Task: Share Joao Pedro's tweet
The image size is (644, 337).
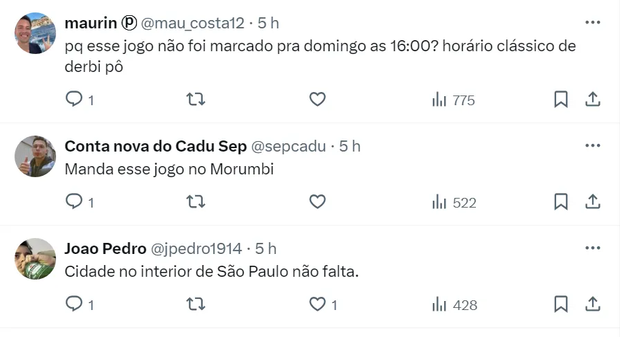Action: 593,304
